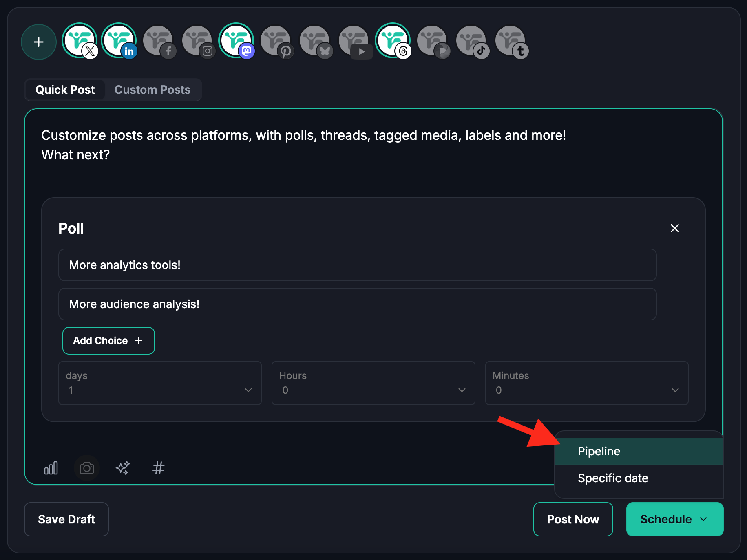Expand the poll Minutes dropdown
The width and height of the screenshot is (747, 560).
point(586,383)
